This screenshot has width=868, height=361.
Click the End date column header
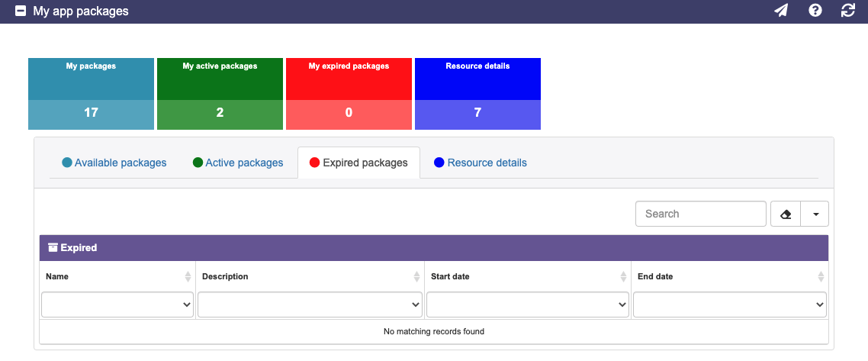point(730,276)
